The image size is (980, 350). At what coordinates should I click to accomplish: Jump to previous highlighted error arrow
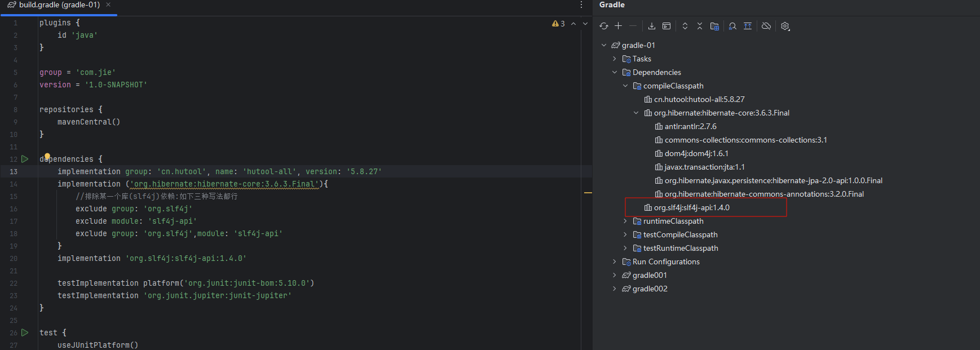tap(573, 24)
